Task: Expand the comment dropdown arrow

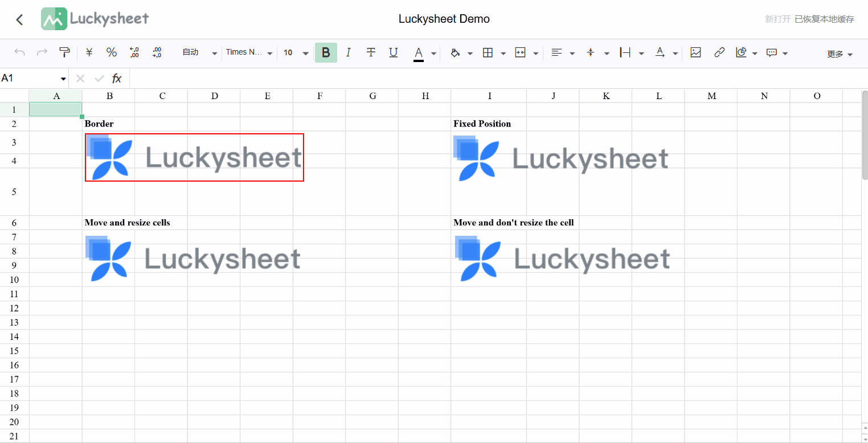Action: click(785, 54)
